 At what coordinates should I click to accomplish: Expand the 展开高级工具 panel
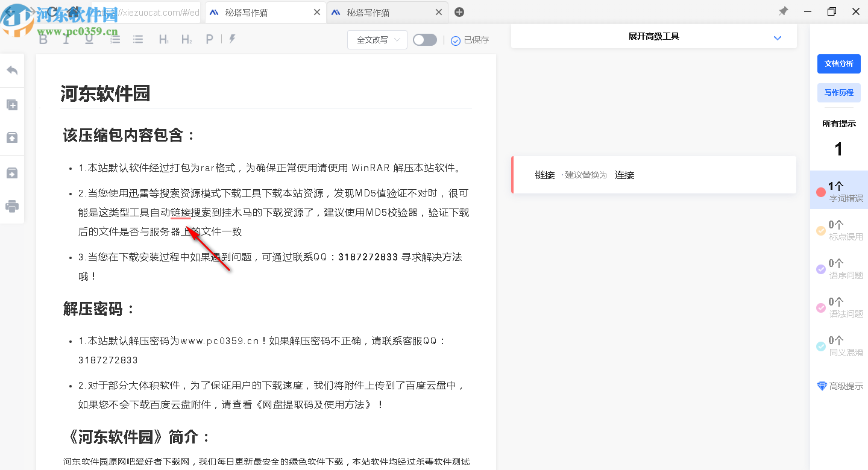tap(654, 37)
